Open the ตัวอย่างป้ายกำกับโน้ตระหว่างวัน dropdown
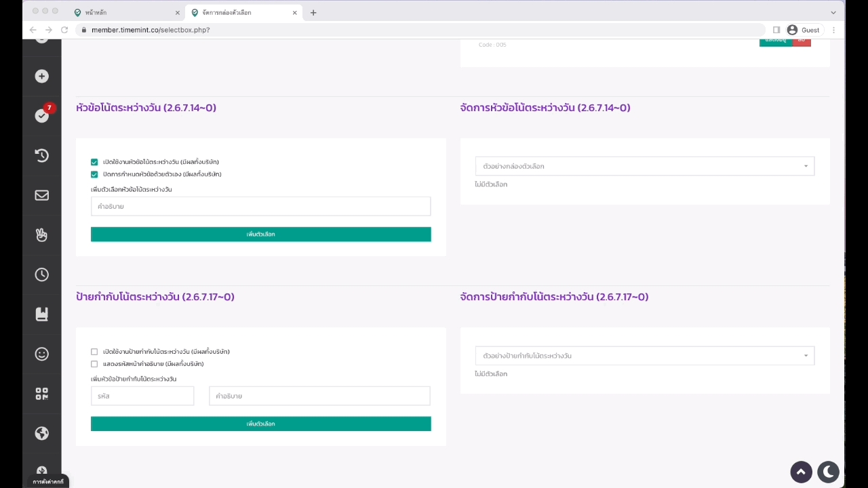868x488 pixels. [644, 356]
